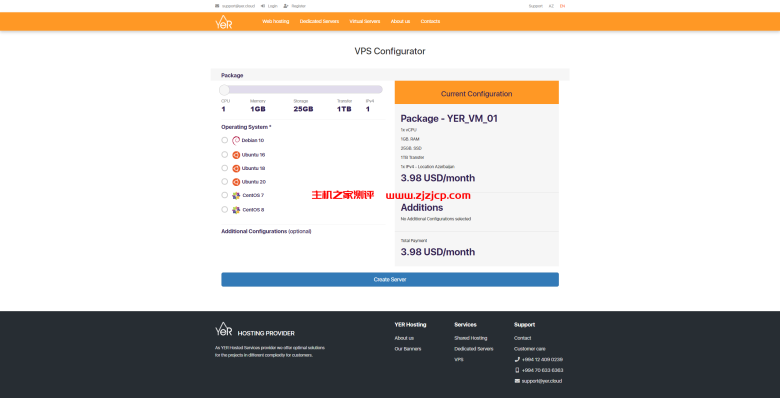The image size is (780, 398).
Task: Click the 1GB Memory value
Action: pos(258,109)
